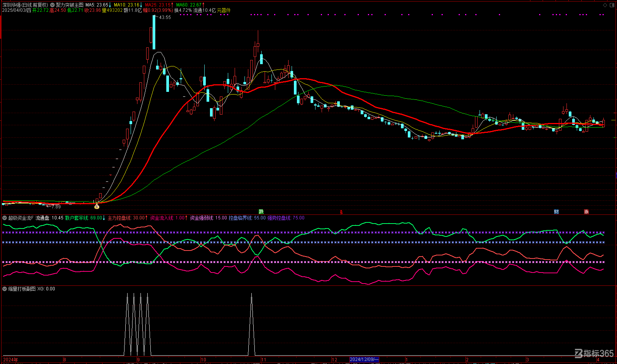Click the 元器件 sector link
This screenshot has height=364, width=617.
point(224,10)
